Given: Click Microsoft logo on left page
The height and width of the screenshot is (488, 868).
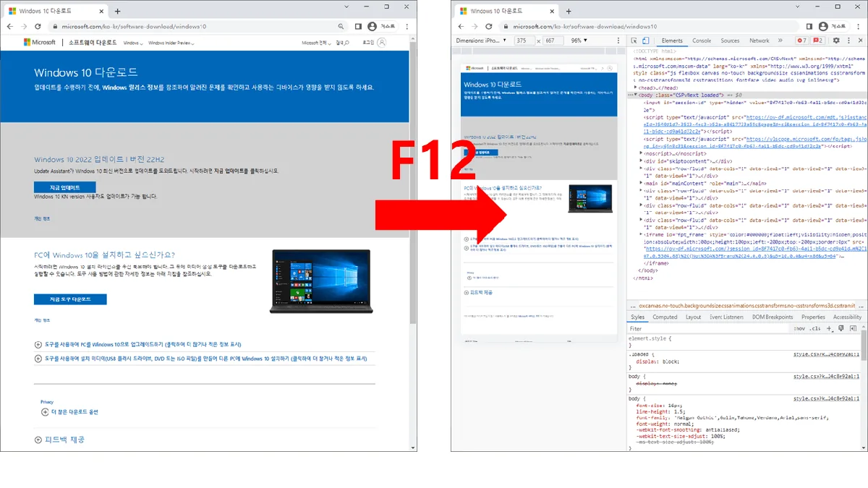Looking at the screenshot, I should (39, 43).
